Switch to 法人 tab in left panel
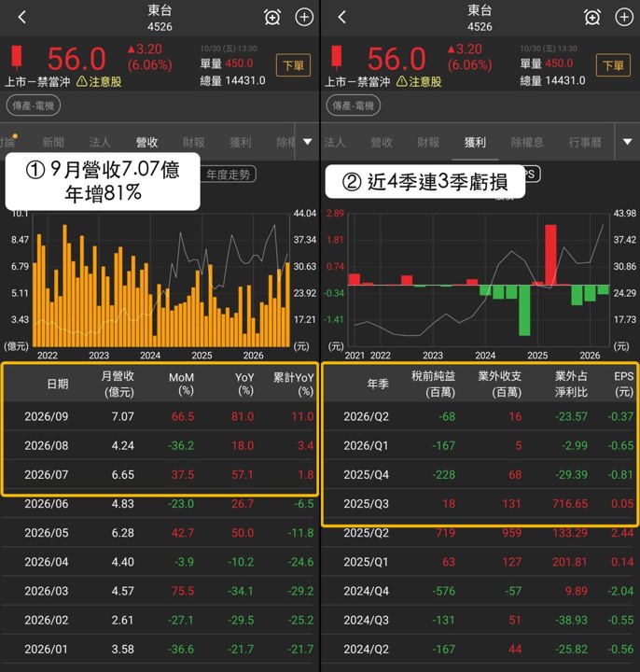 click(100, 142)
